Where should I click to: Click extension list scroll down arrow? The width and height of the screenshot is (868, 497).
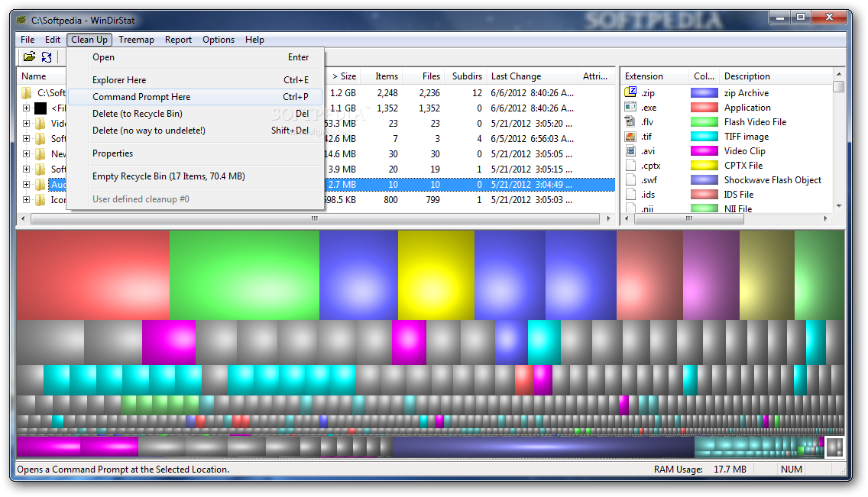coord(839,205)
